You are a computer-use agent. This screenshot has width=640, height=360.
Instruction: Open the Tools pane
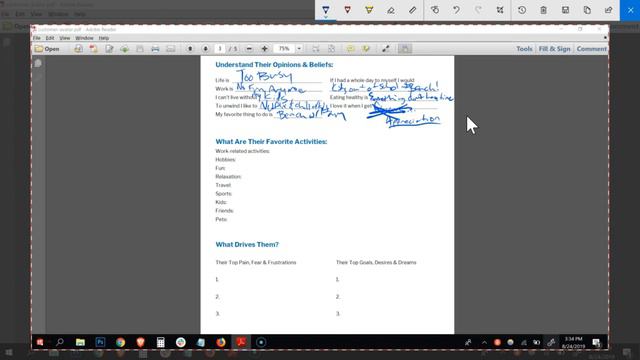tap(524, 49)
